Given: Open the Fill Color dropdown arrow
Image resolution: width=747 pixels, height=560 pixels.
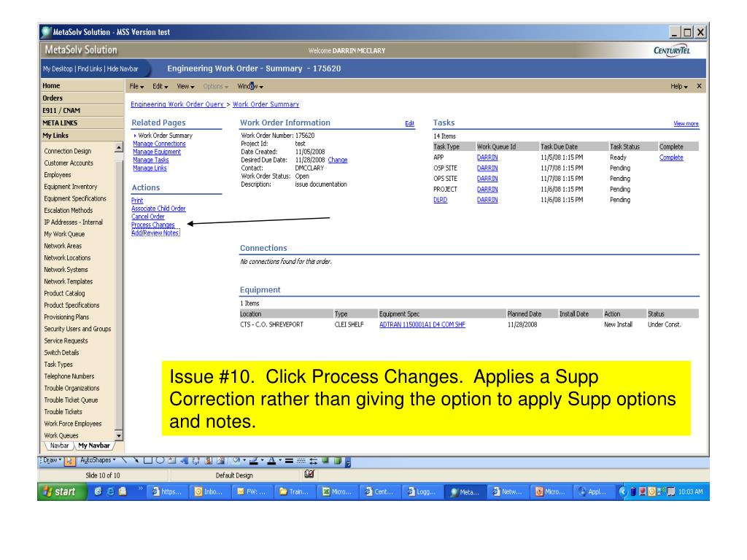Looking at the screenshot, I should 244,461.
